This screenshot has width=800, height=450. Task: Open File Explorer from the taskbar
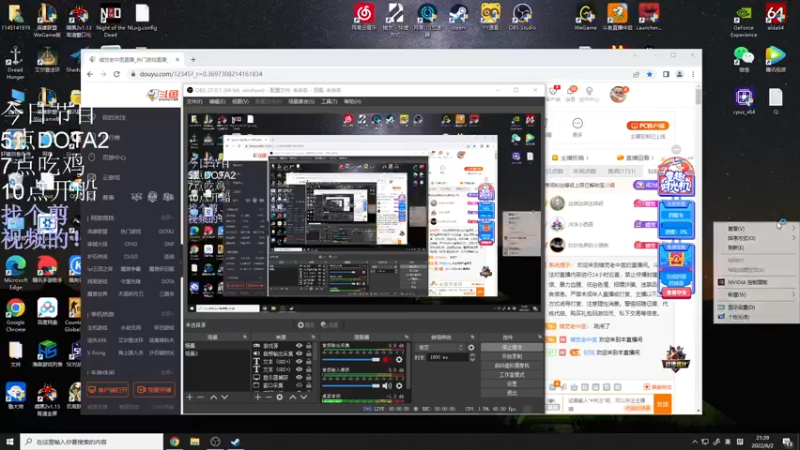click(195, 441)
